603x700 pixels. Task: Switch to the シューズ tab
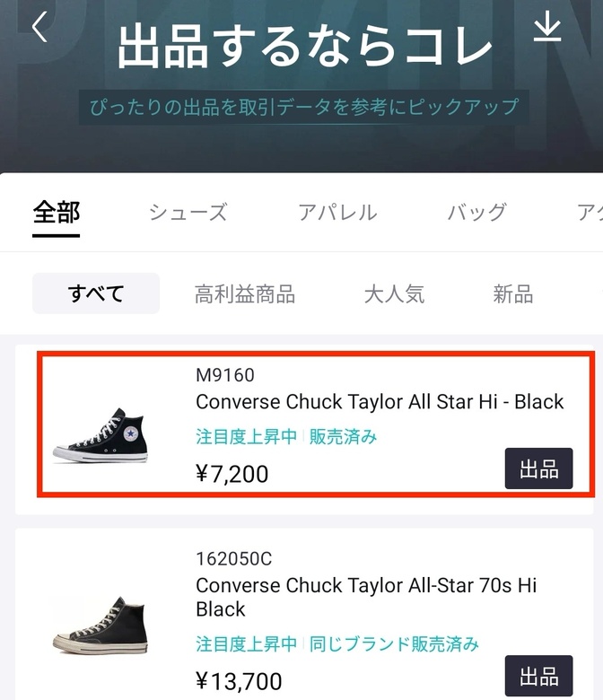[188, 212]
